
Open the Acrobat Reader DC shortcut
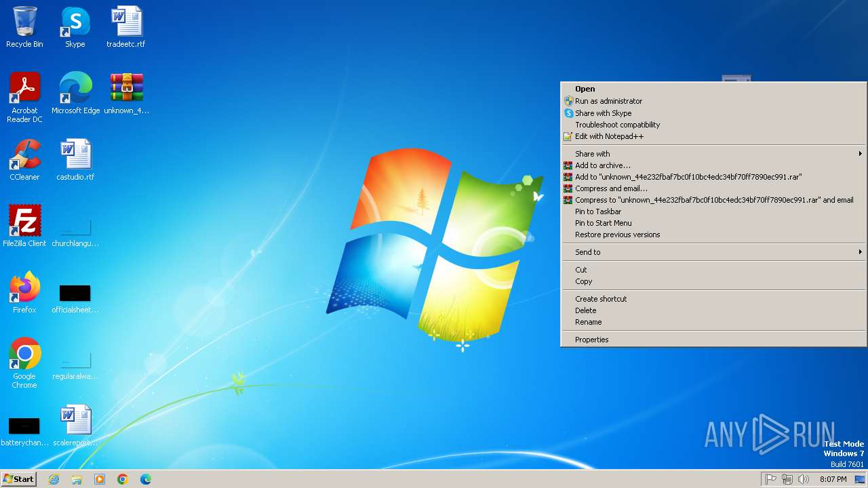[x=24, y=98]
